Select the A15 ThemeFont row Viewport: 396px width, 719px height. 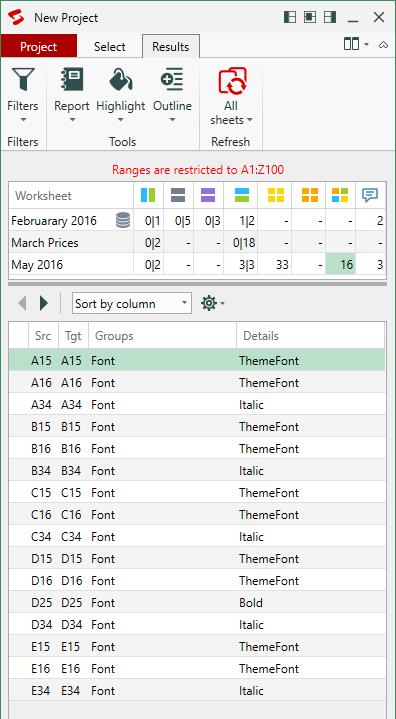point(197,361)
